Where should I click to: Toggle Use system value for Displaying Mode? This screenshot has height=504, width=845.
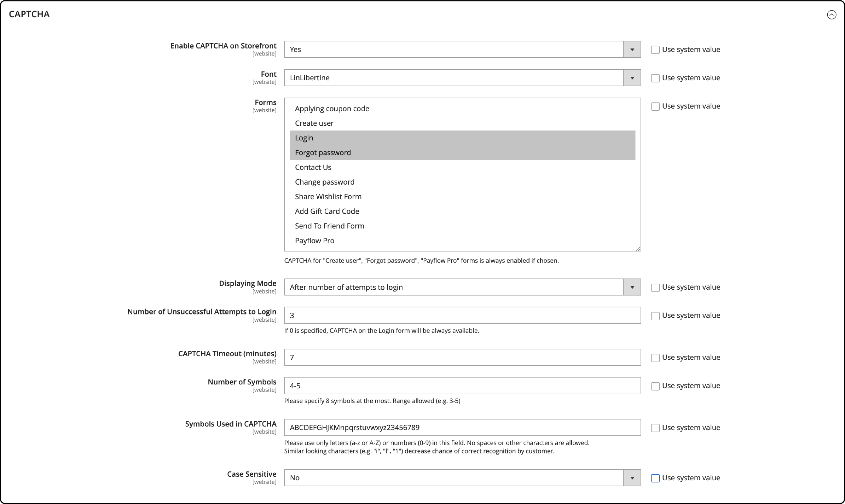tap(655, 287)
